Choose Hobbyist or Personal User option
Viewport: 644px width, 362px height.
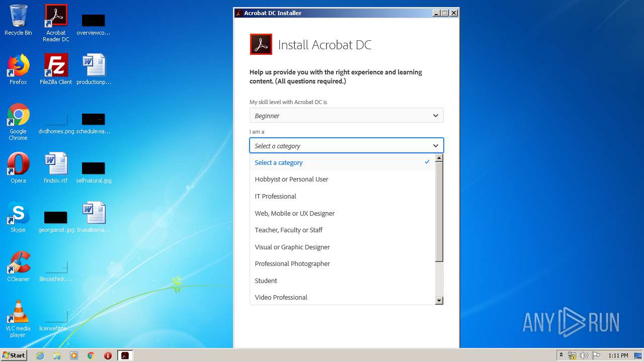pyautogui.click(x=342, y=179)
